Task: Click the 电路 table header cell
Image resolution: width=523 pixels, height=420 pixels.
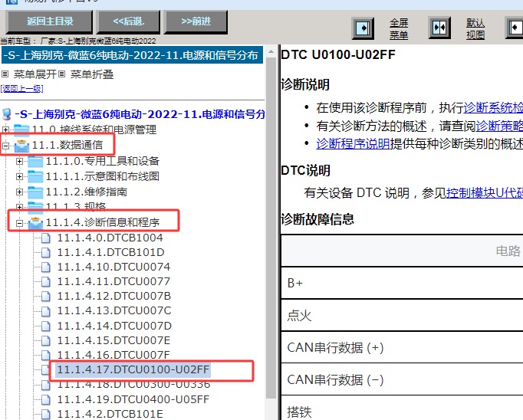Action: point(402,251)
